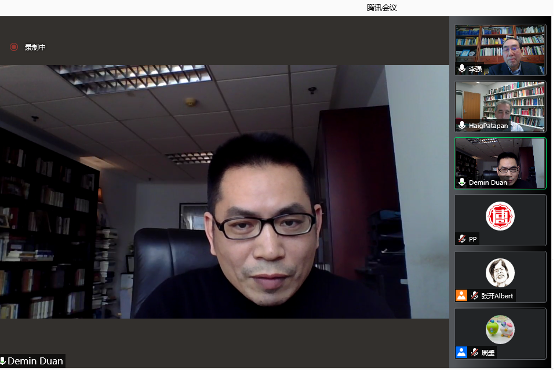Click the colorful toy avatar on the bottom tile
The height and width of the screenshot is (370, 554).
tap(500, 329)
